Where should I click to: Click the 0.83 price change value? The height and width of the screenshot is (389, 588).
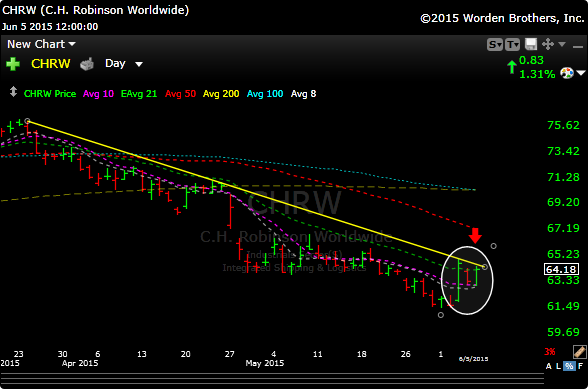tap(531, 60)
